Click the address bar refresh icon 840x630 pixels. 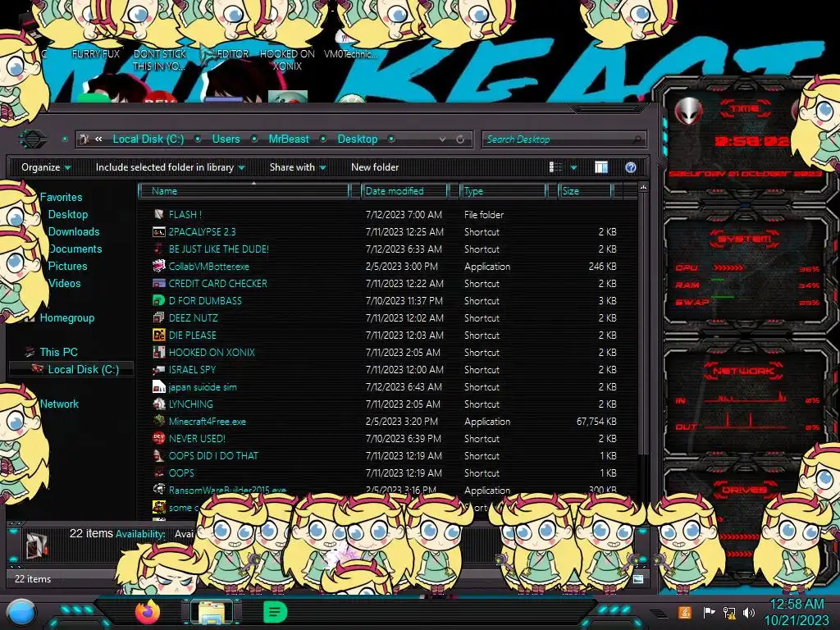tap(459, 139)
